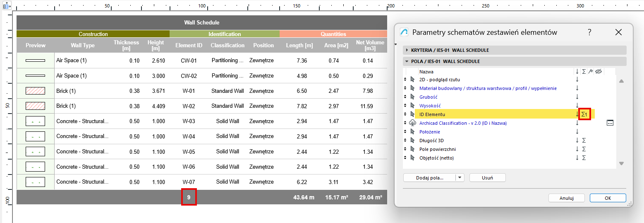The height and width of the screenshot is (223, 644).
Task: Click the Nazwa column header
Action: pyautogui.click(x=426, y=72)
